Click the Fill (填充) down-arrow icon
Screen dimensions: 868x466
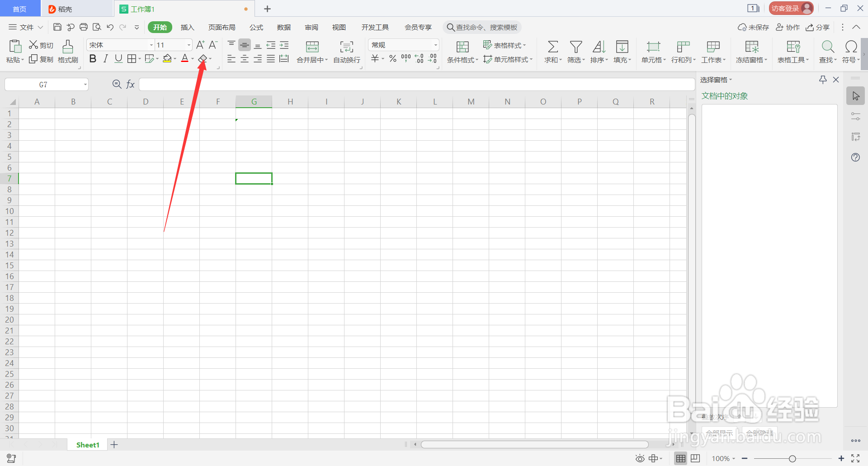622,47
